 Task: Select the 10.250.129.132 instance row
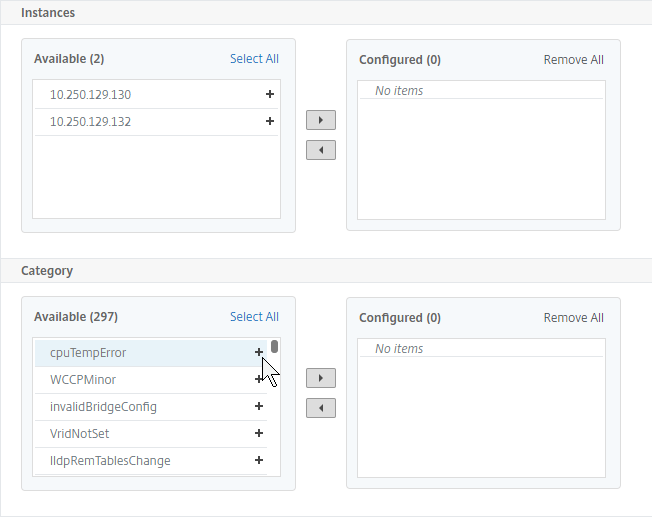[x=156, y=122]
